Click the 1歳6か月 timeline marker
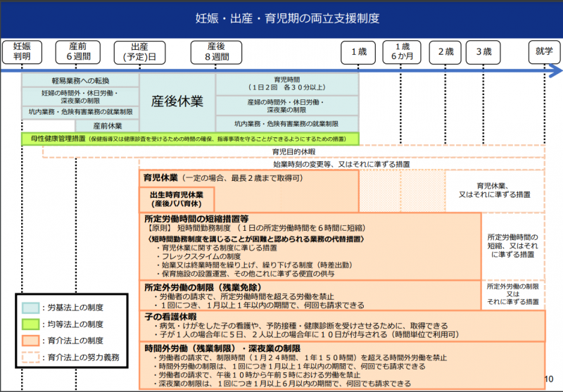The image size is (563, 392). 403,51
